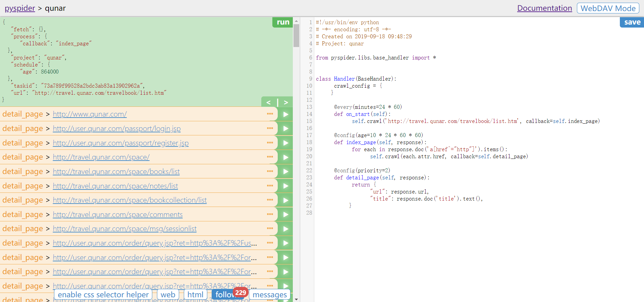Click scroll up arrow of task panel scrollbar
The height and width of the screenshot is (302, 644).
point(296,21)
